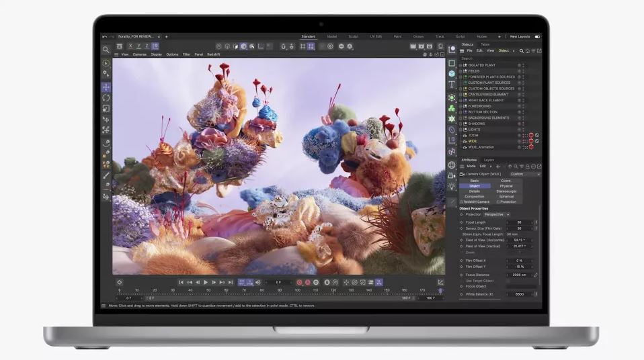
Task: Select the WIDE_Animation camera object
Action: click(481, 147)
